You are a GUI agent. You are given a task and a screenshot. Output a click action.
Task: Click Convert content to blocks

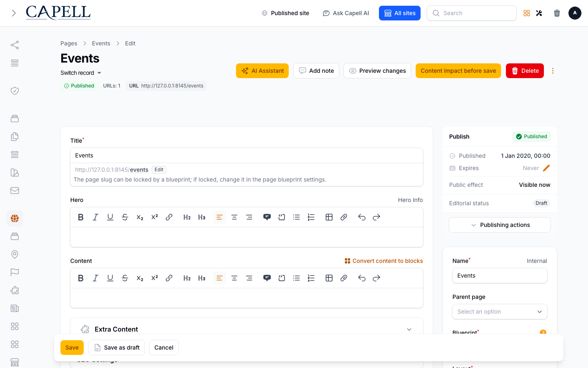[384, 261]
